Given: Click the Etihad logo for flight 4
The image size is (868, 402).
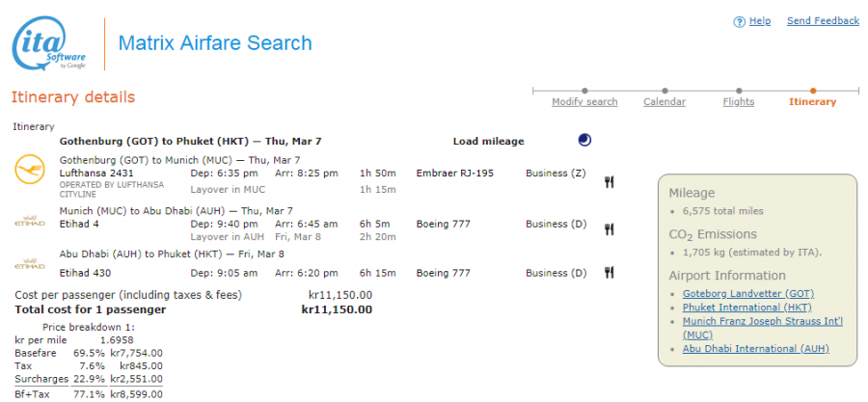Looking at the screenshot, I should (30, 222).
